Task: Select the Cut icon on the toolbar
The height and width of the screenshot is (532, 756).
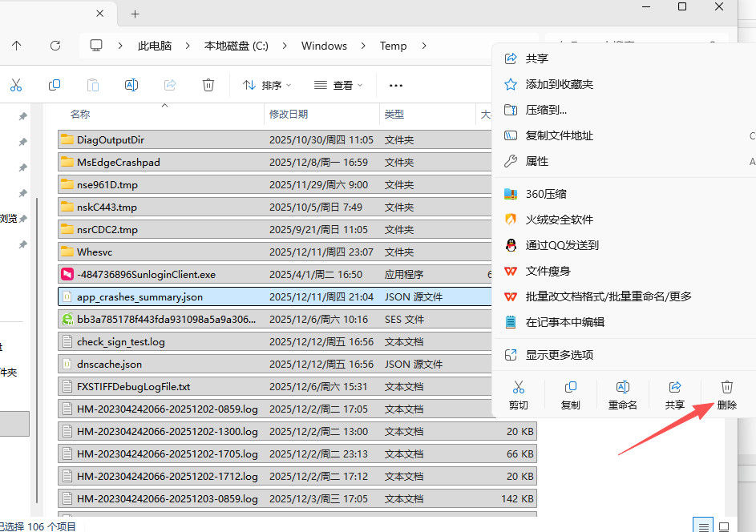Action: [16, 84]
